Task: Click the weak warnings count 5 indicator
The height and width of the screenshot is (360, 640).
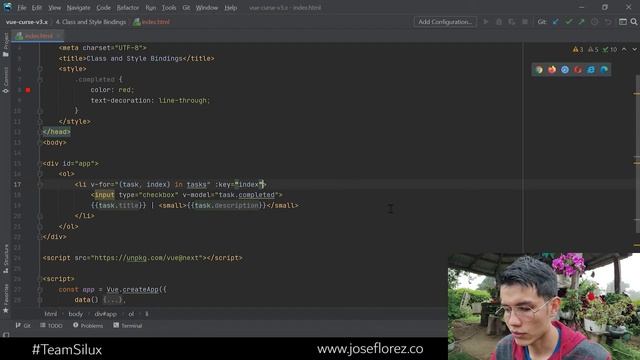Action: pos(593,49)
